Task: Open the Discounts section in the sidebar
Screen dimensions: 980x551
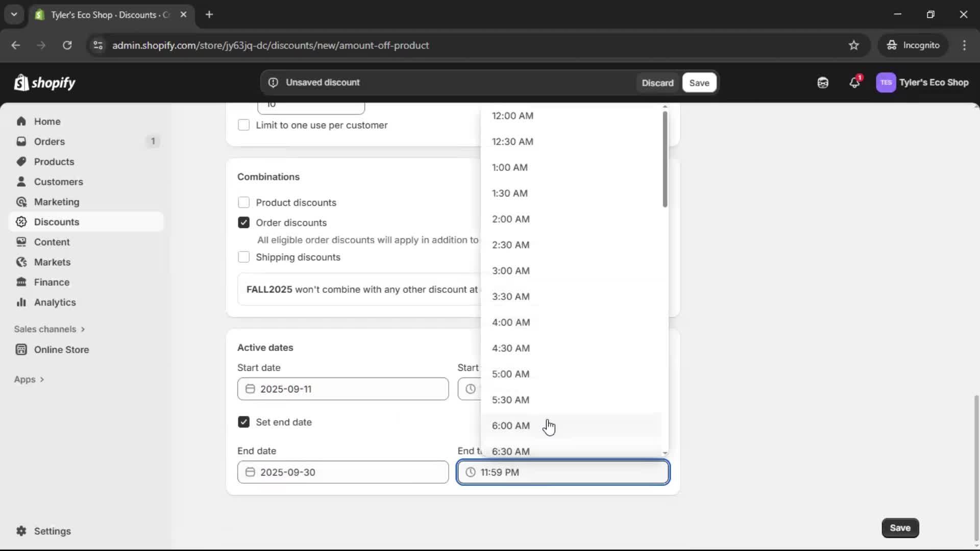Action: [56, 222]
